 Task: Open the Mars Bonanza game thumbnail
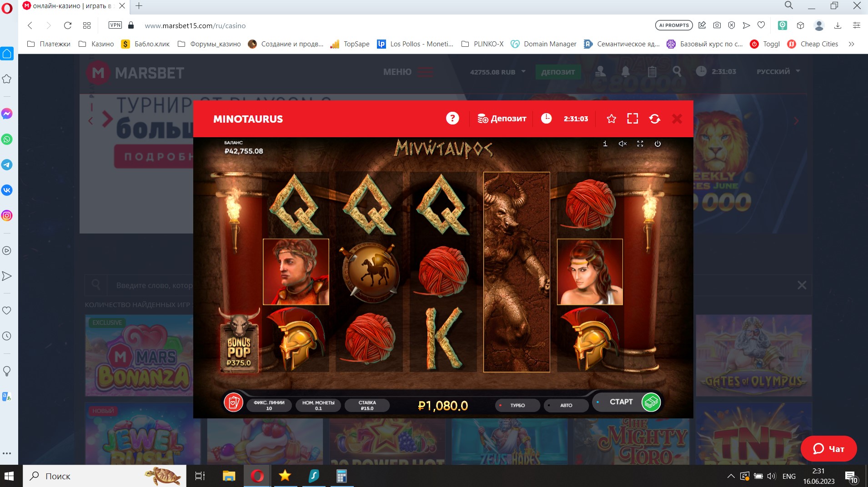pos(140,355)
